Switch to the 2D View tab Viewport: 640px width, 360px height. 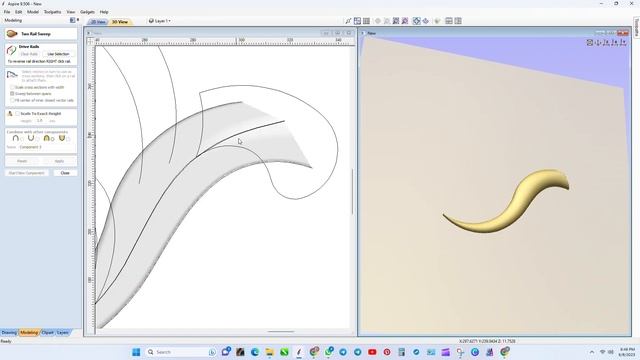98,22
